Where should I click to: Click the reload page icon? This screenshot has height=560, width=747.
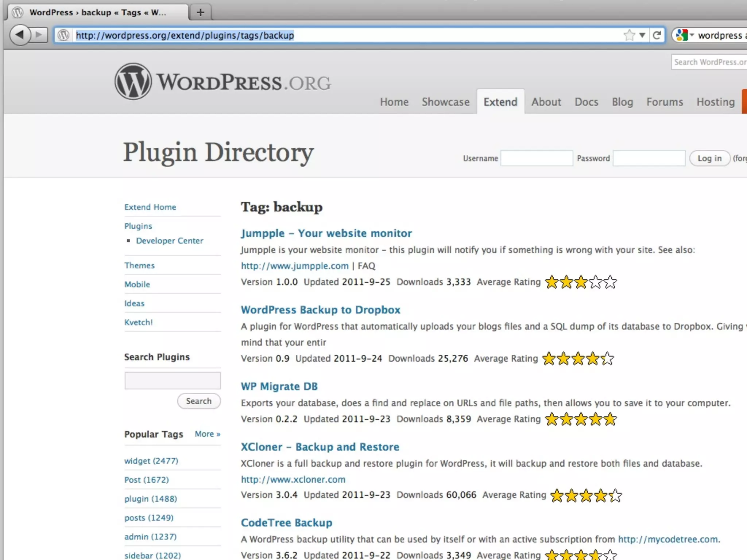click(x=657, y=35)
